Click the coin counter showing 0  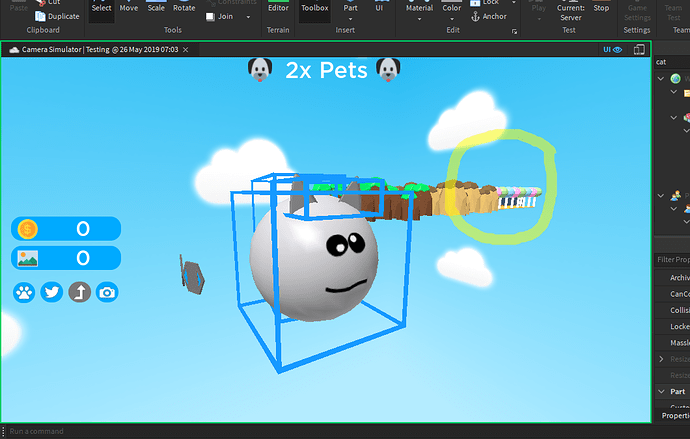pyautogui.click(x=66, y=229)
